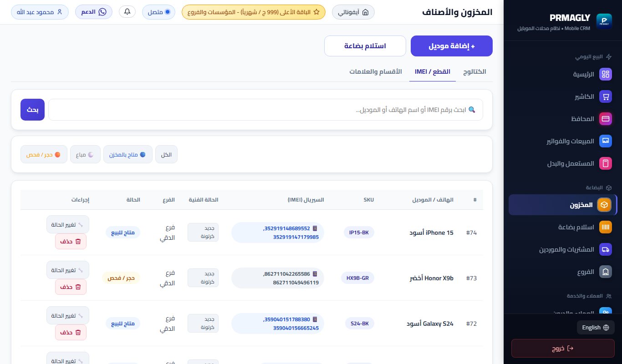Open the أيفوناتي branch selector
622x364 pixels.
click(x=353, y=12)
